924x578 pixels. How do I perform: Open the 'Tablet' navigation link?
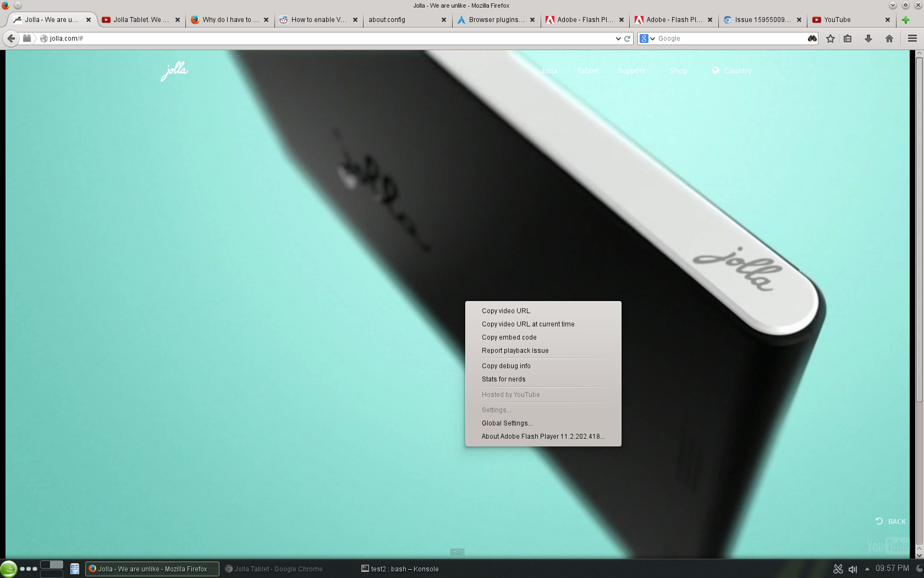click(587, 71)
